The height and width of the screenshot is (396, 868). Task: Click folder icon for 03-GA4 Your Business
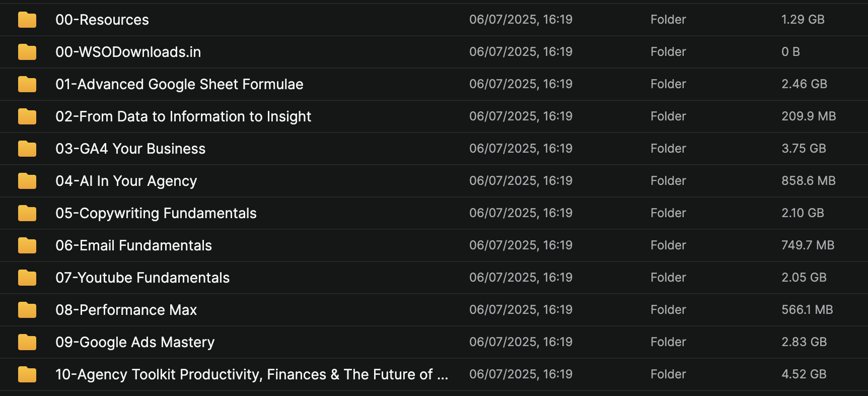pos(27,149)
